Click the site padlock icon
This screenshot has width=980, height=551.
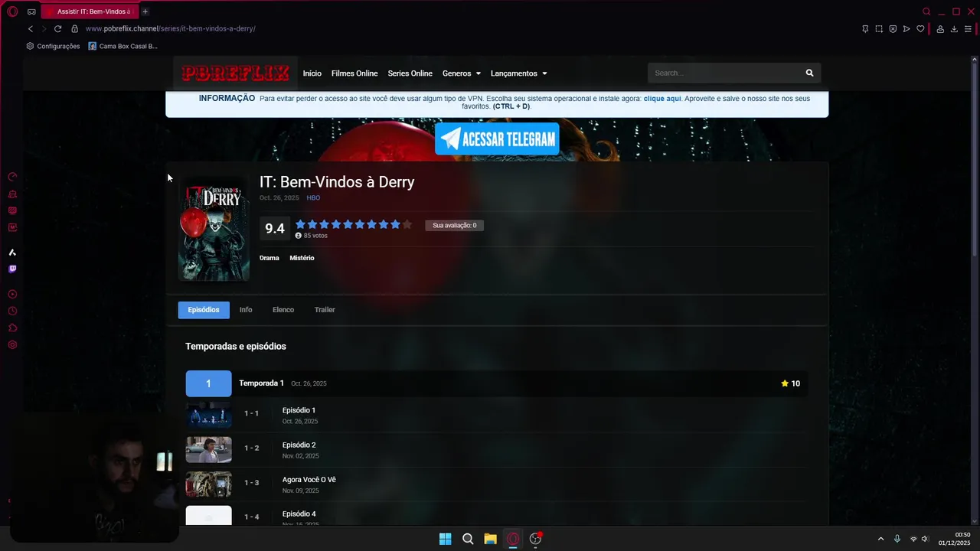74,28
